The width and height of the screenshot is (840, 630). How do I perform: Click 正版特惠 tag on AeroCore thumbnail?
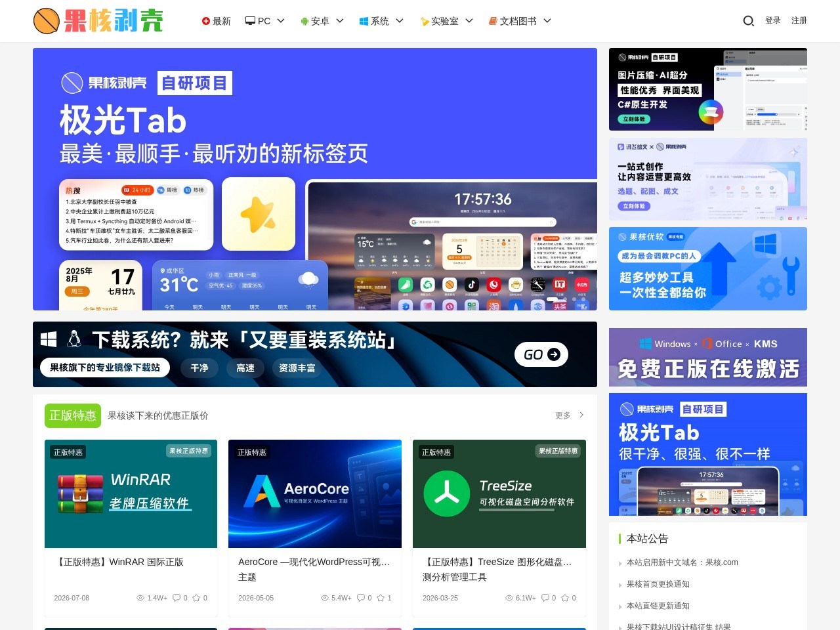[252, 452]
